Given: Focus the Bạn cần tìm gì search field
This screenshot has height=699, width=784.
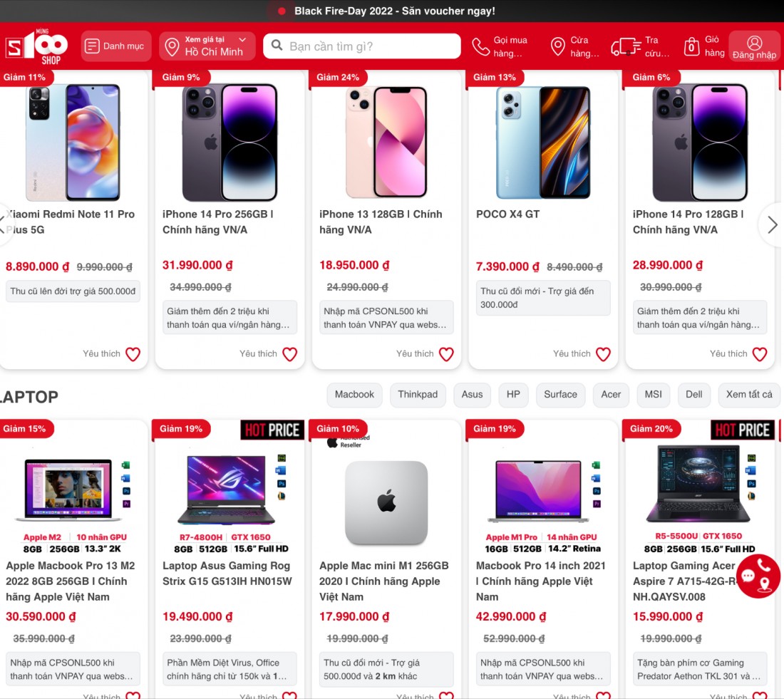Looking at the screenshot, I should click(362, 46).
